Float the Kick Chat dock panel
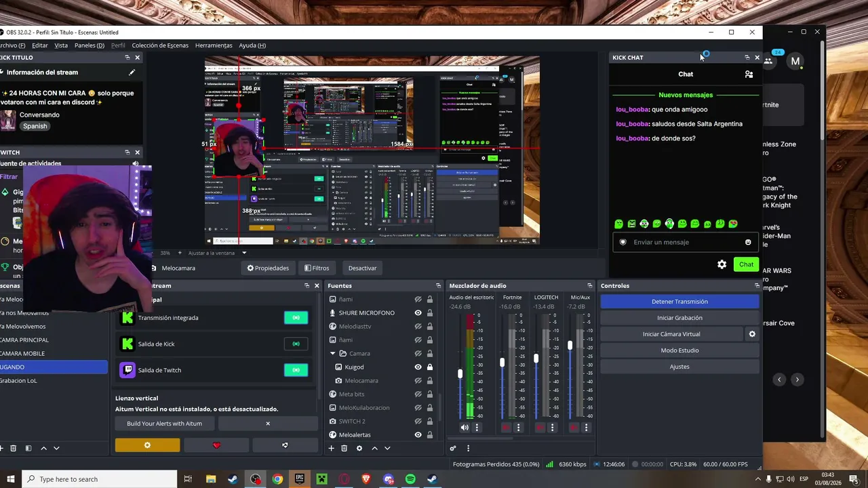The image size is (868, 488). pyautogui.click(x=747, y=58)
